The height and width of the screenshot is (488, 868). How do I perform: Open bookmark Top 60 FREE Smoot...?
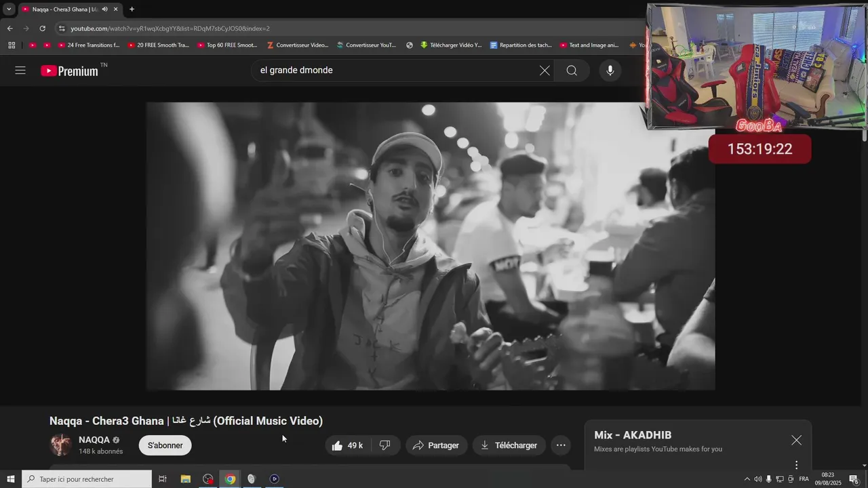click(228, 45)
